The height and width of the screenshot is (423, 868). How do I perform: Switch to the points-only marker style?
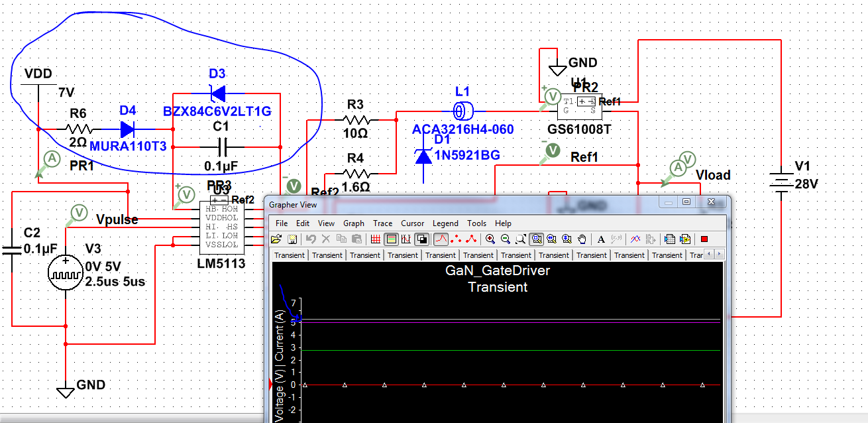pos(456,239)
